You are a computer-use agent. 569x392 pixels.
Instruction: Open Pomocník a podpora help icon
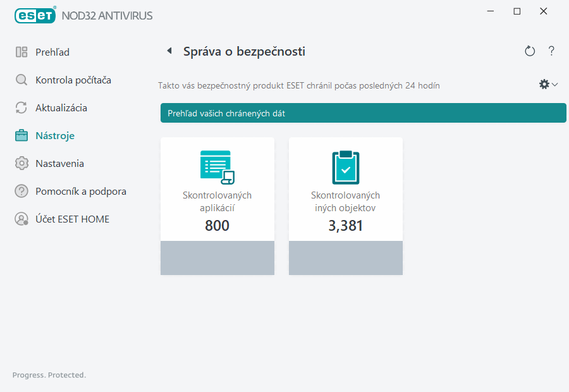point(21,191)
